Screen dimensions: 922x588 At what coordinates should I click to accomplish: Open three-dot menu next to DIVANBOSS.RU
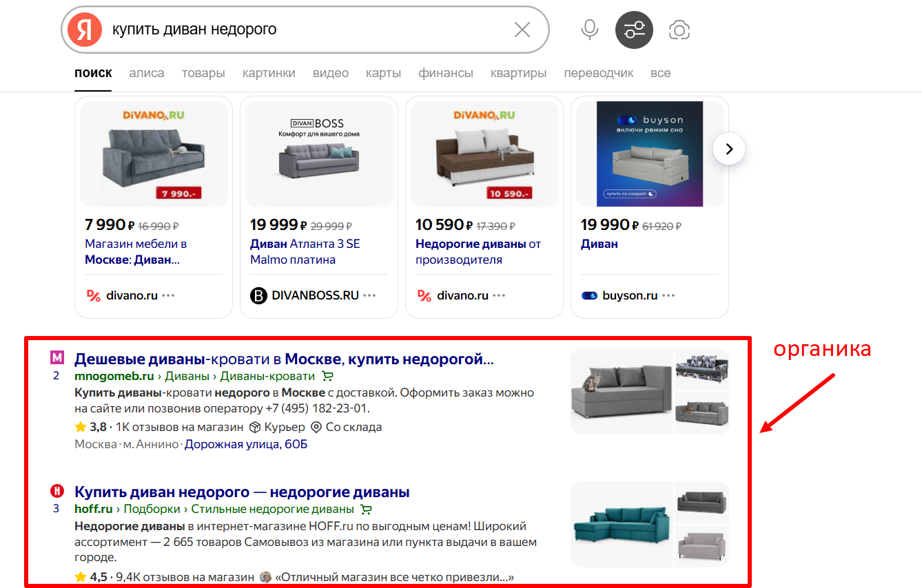[x=369, y=295]
